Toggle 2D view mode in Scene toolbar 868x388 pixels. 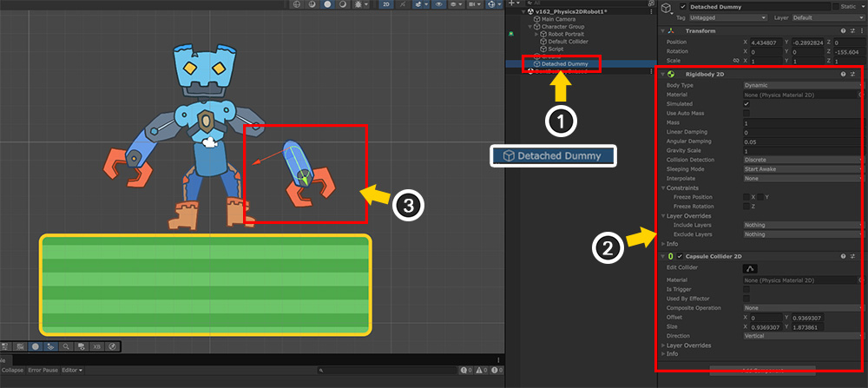pos(386,4)
